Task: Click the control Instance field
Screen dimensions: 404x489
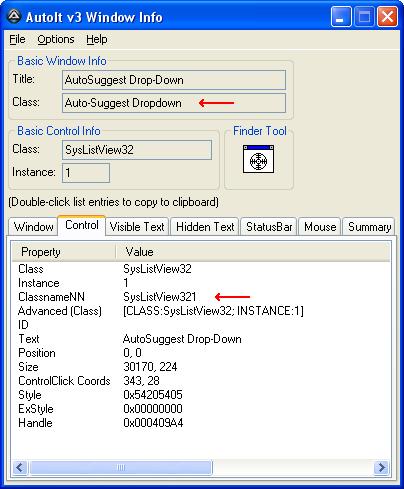Action: click(x=86, y=173)
